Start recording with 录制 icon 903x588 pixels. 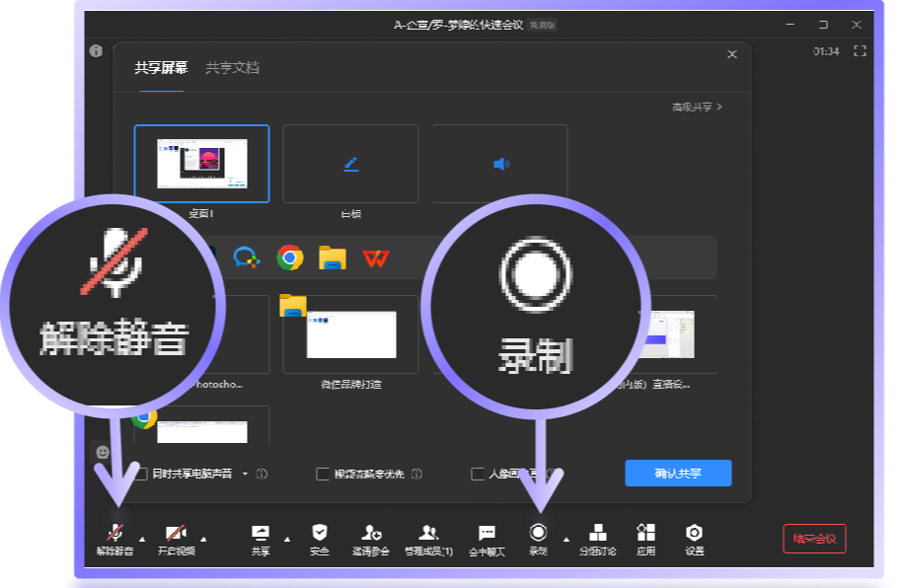[539, 533]
